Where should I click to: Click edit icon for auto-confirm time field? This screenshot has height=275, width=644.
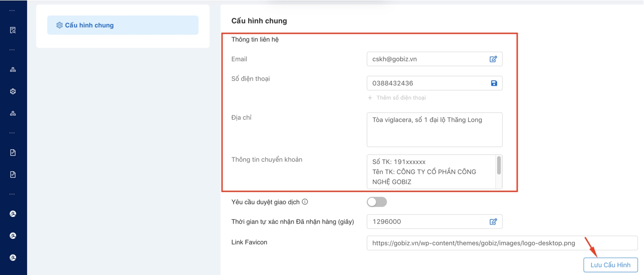pos(493,221)
